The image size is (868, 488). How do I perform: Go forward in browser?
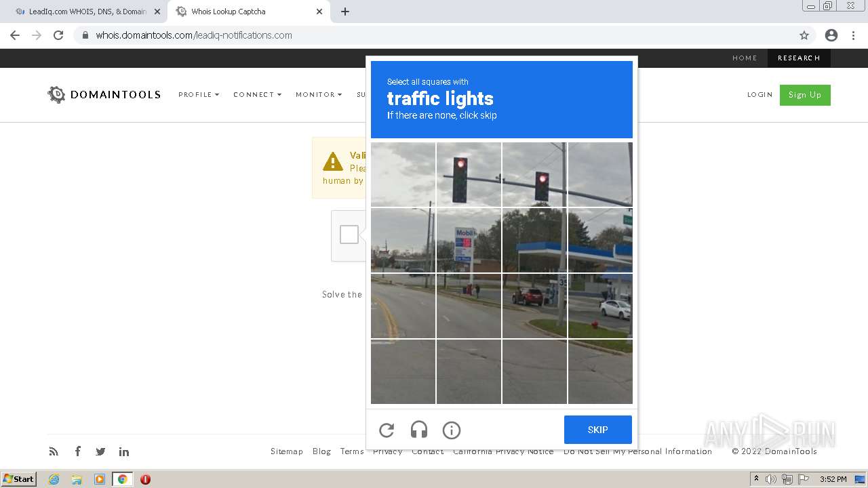point(37,35)
